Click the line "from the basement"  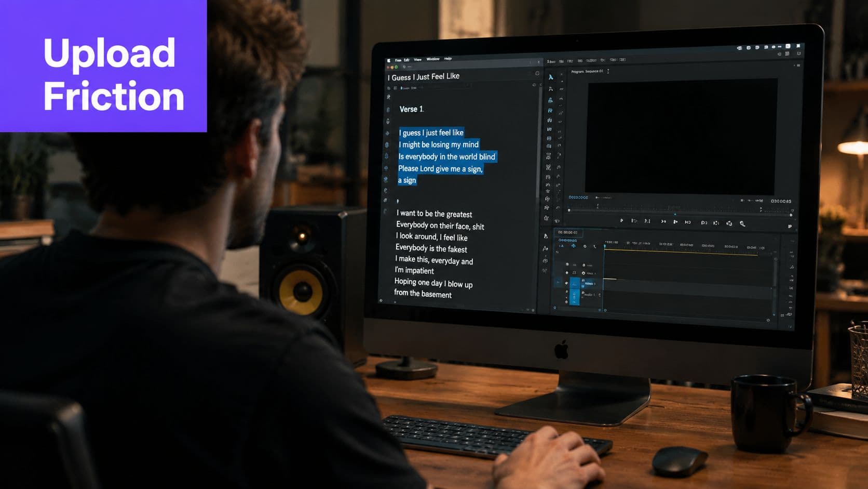pos(423,294)
